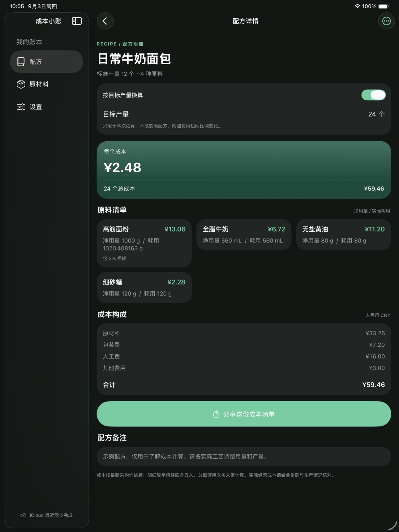Image resolution: width=399 pixels, height=532 pixels.
Task: Click the 配方详情 page title
Action: pos(246,21)
